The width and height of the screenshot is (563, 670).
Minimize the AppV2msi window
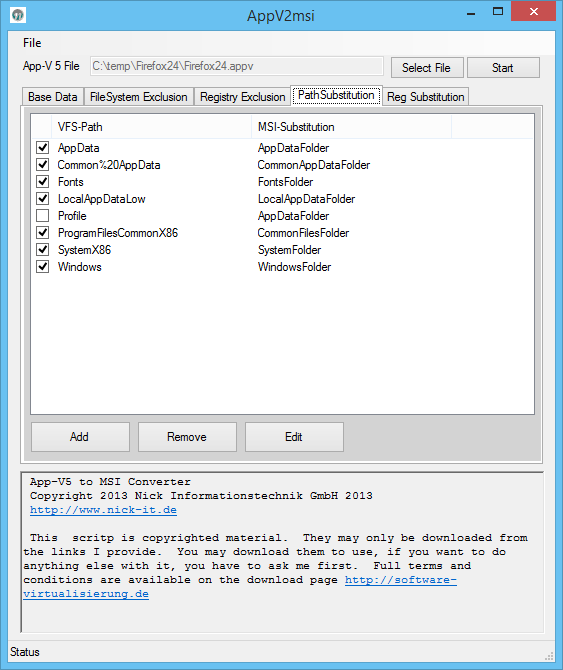point(471,13)
